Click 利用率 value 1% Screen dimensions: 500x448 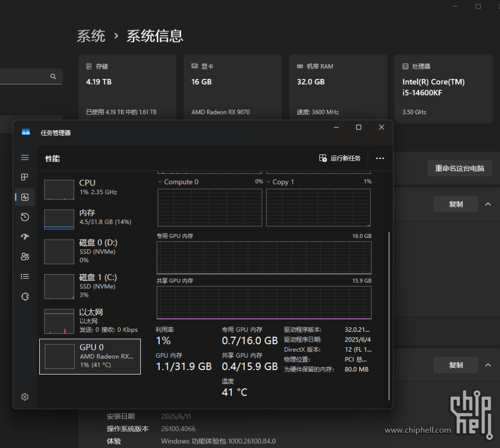point(163,340)
